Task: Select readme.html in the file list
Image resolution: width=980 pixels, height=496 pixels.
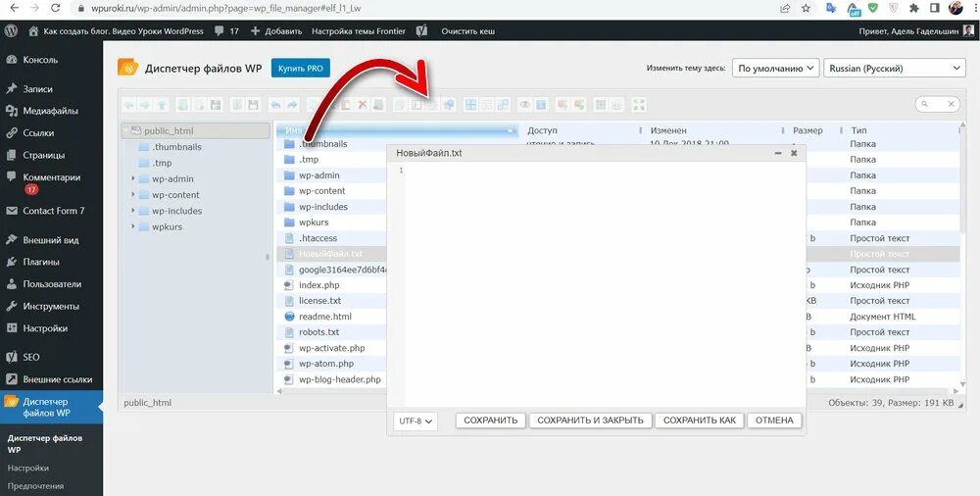Action: (x=325, y=317)
